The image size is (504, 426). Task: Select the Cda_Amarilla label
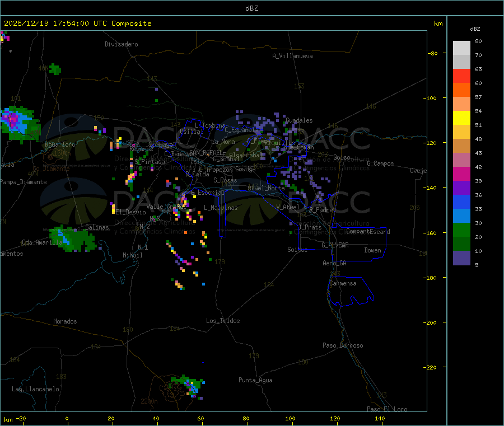click(43, 242)
